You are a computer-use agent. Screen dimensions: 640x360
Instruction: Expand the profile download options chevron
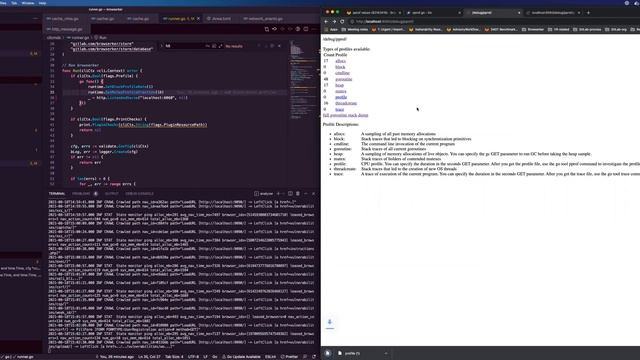386,353
